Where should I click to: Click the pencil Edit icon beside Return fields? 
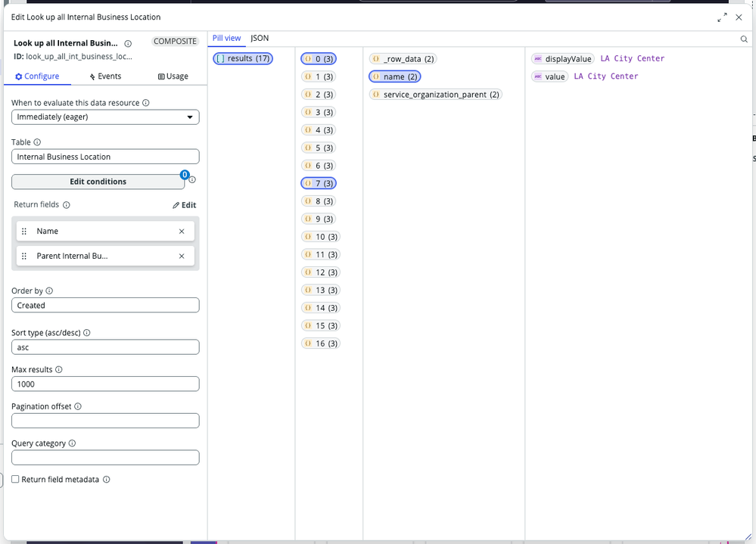pyautogui.click(x=184, y=204)
